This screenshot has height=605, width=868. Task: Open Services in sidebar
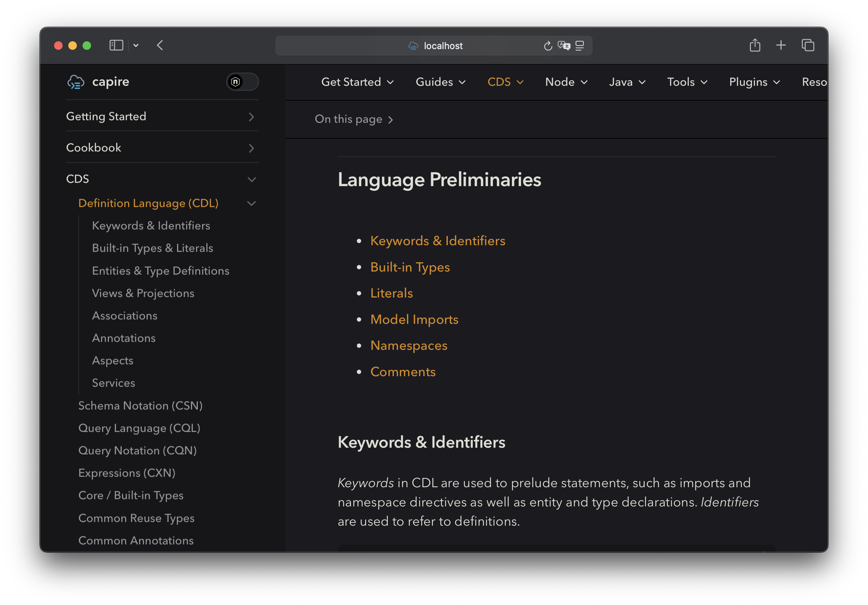click(x=113, y=383)
